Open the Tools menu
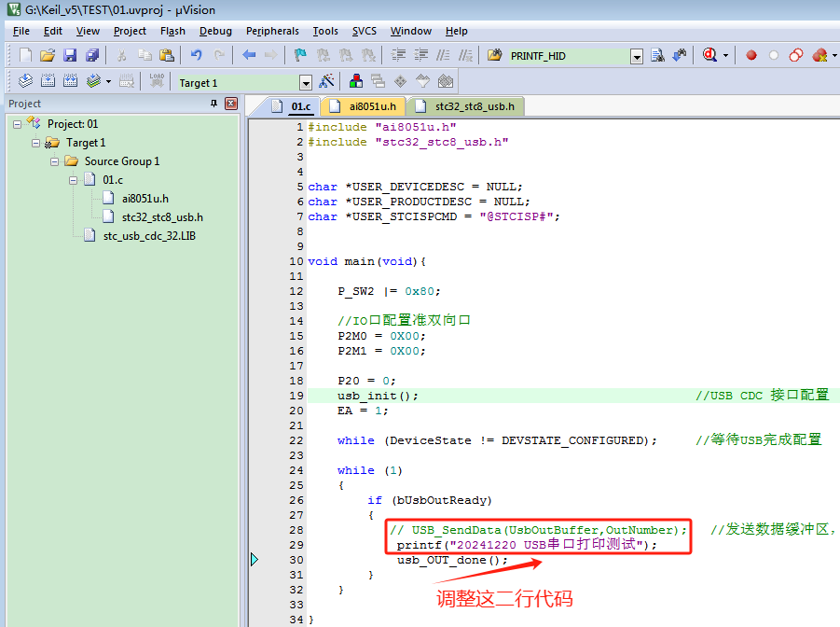This screenshot has height=627, width=840. tap(325, 31)
